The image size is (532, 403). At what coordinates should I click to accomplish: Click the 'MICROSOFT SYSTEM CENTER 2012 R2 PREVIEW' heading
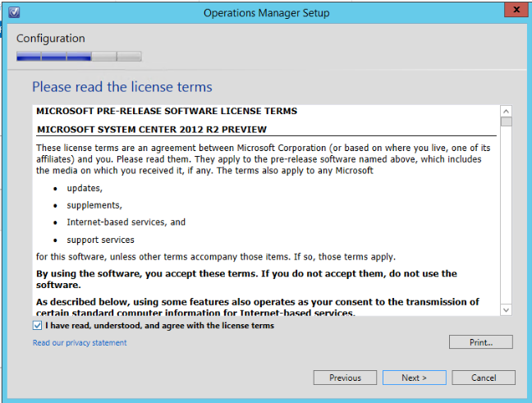click(152, 129)
